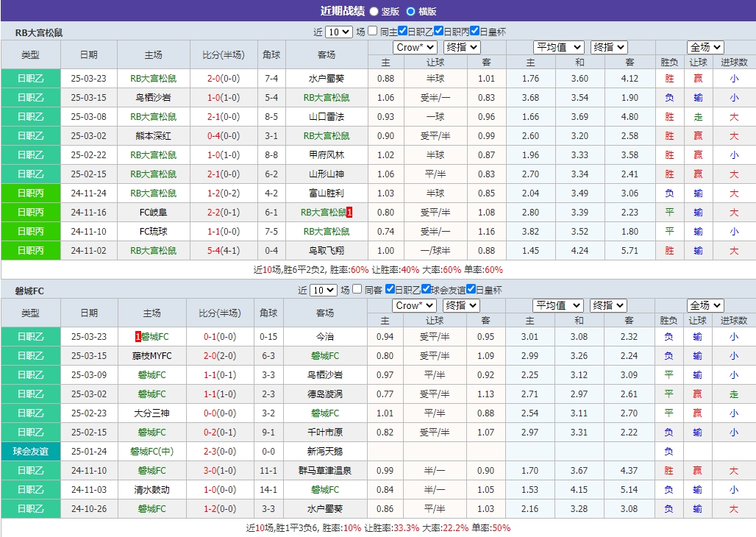Open the 平均值 dropdown in the top table
The width and height of the screenshot is (756, 537).
[x=560, y=46]
